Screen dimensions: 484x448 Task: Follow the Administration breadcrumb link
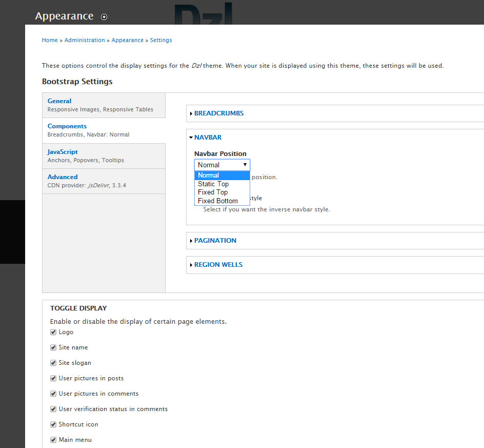pyautogui.click(x=85, y=40)
